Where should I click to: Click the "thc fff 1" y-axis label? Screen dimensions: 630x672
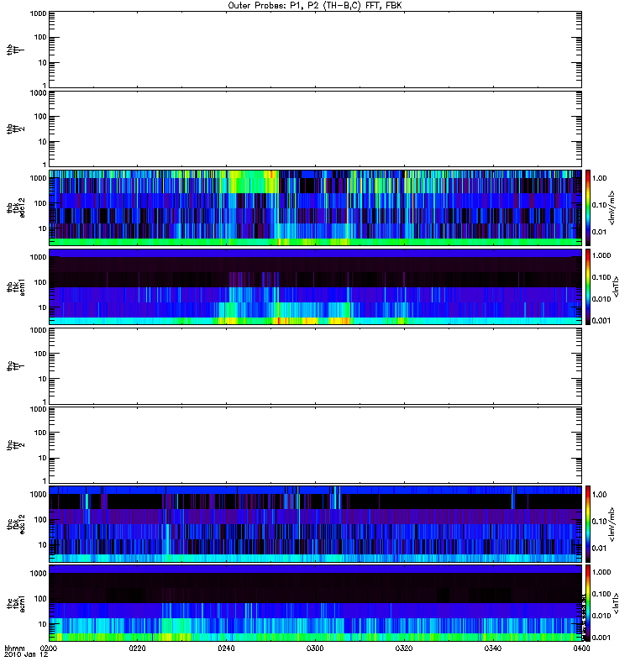[15, 366]
